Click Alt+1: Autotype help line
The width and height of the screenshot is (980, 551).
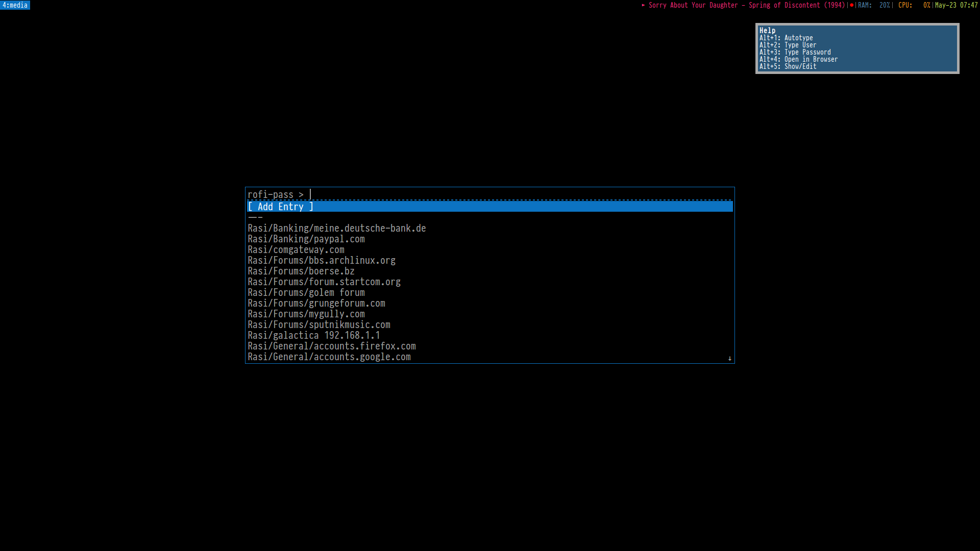click(786, 38)
